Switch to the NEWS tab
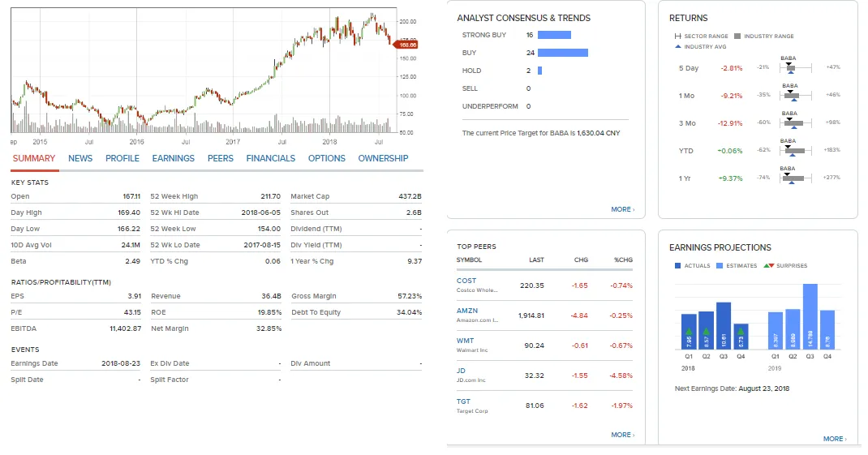The image size is (868, 455). point(80,158)
